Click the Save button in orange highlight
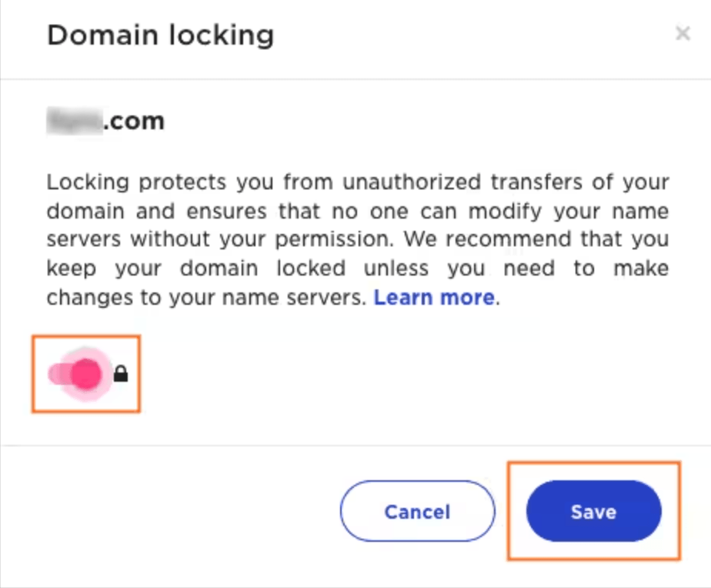The image size is (711, 588). [592, 511]
